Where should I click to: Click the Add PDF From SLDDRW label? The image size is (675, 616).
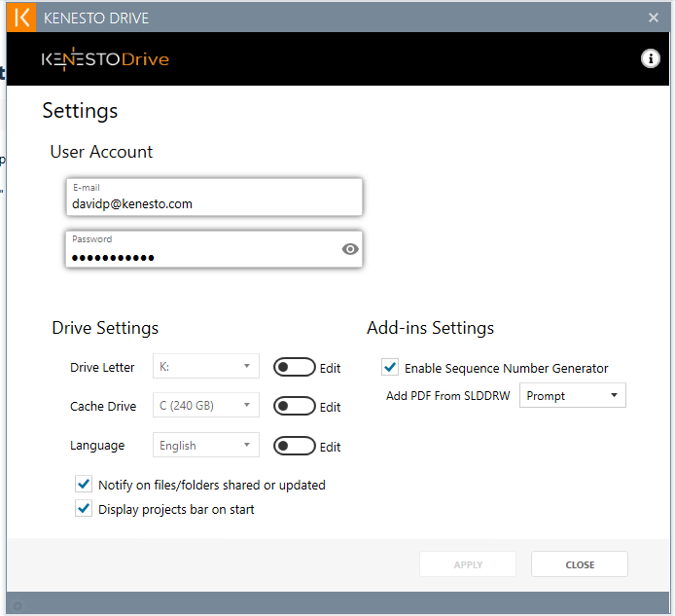coord(448,396)
